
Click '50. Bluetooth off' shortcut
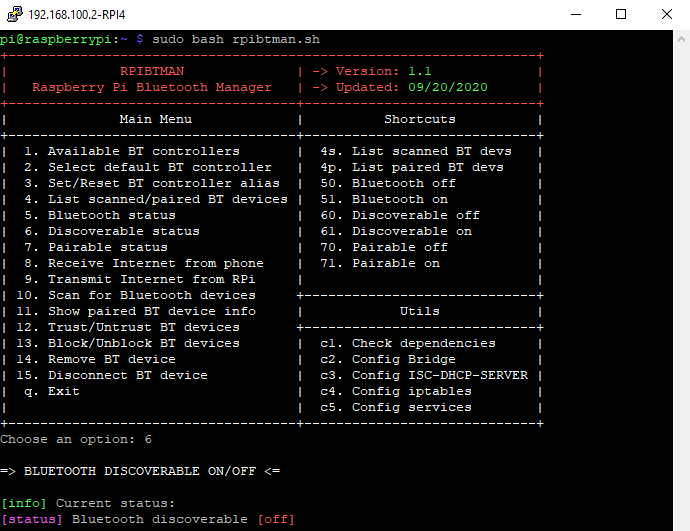388,183
